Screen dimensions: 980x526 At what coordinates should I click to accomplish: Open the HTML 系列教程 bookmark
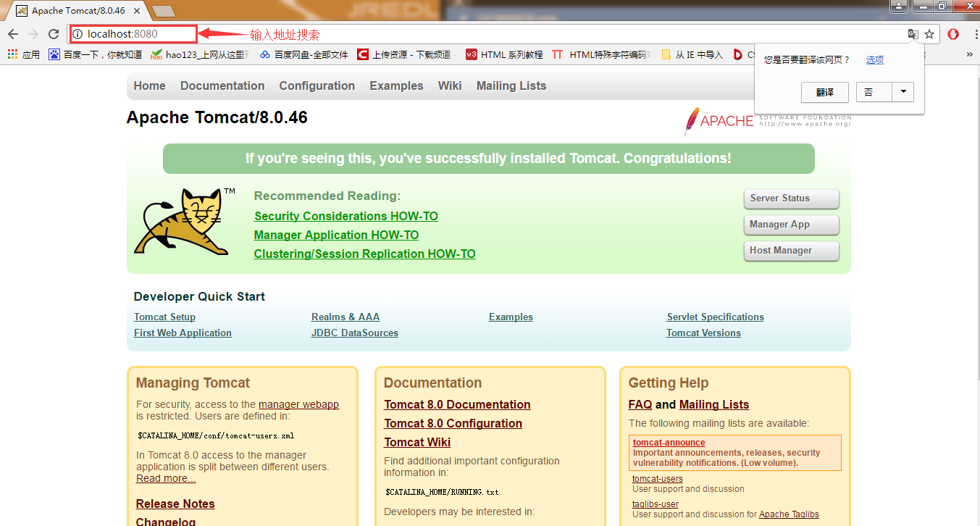504,54
